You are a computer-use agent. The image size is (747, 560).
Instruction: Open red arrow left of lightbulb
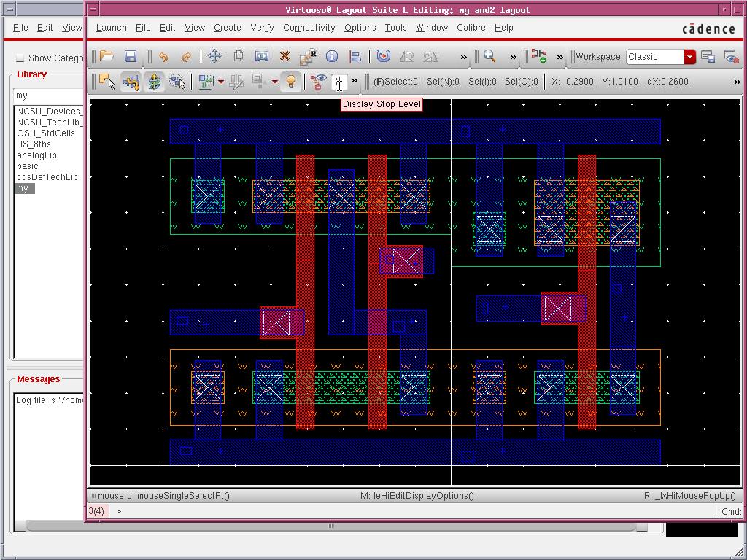275,82
